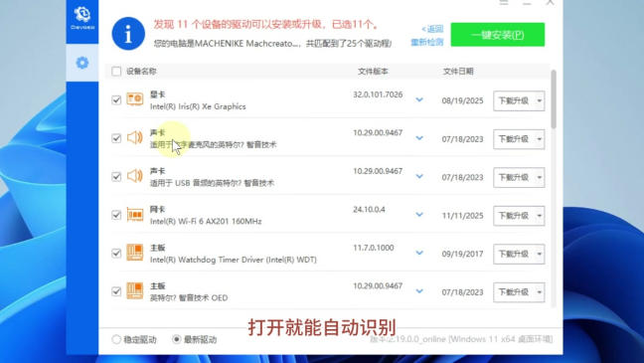Click the version text 24.10.0.4
This screenshot has width=644, height=363.
[x=370, y=209]
